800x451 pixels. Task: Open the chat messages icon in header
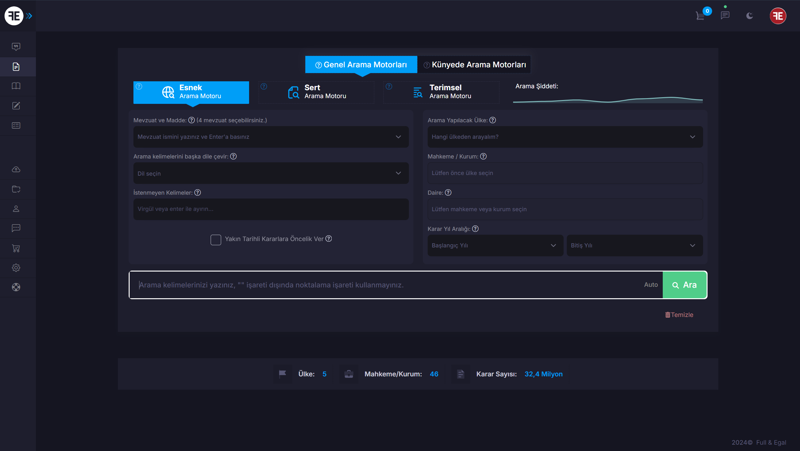pyautogui.click(x=725, y=16)
